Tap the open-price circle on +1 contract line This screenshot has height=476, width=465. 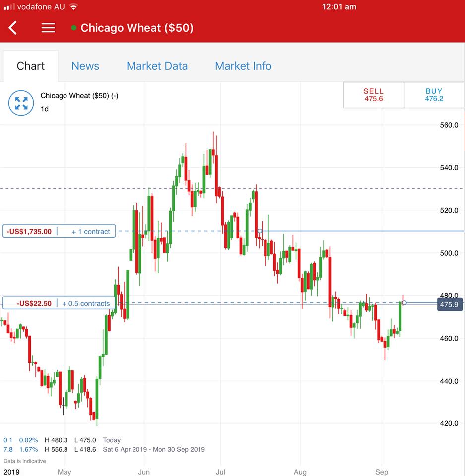(260, 231)
